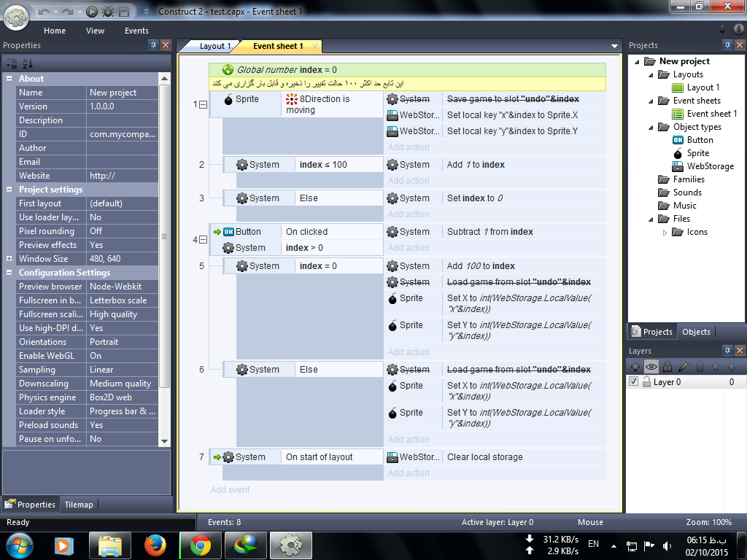Rename layer with the pencil icon
The height and width of the screenshot is (560, 747).
click(683, 367)
